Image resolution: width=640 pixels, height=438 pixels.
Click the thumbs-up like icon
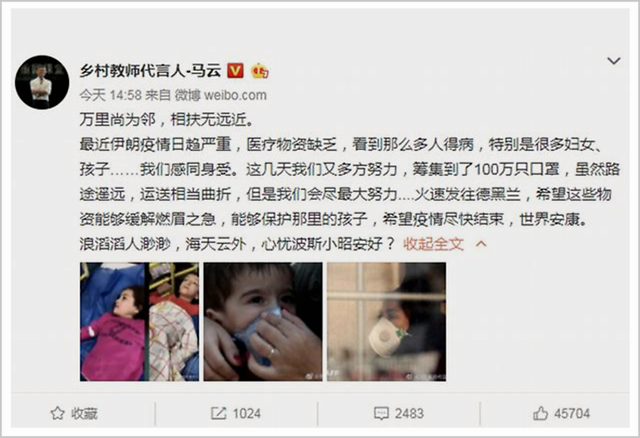click(540, 414)
